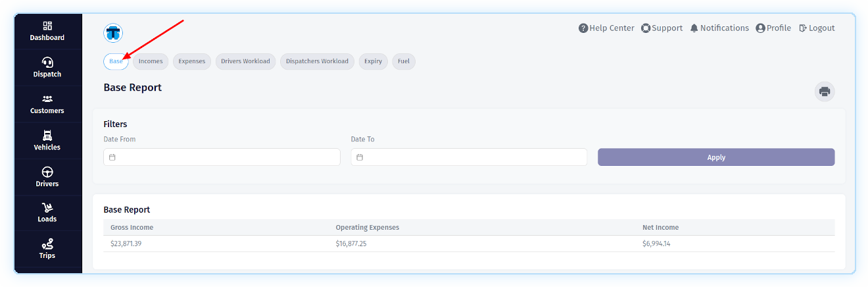Screen dimensions: 868x287
Task: Open Loads from the sidebar
Action: [47, 208]
